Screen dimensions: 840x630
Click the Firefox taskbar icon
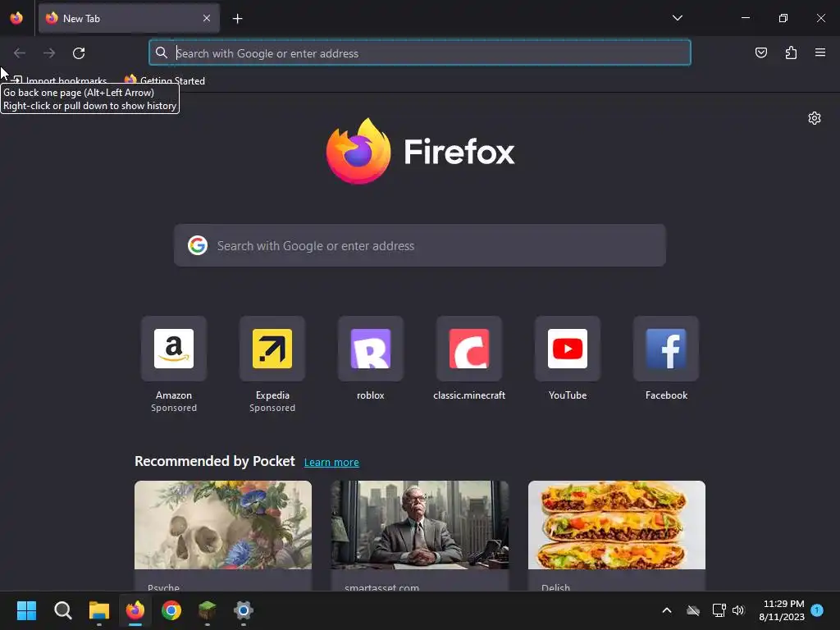tap(135, 610)
